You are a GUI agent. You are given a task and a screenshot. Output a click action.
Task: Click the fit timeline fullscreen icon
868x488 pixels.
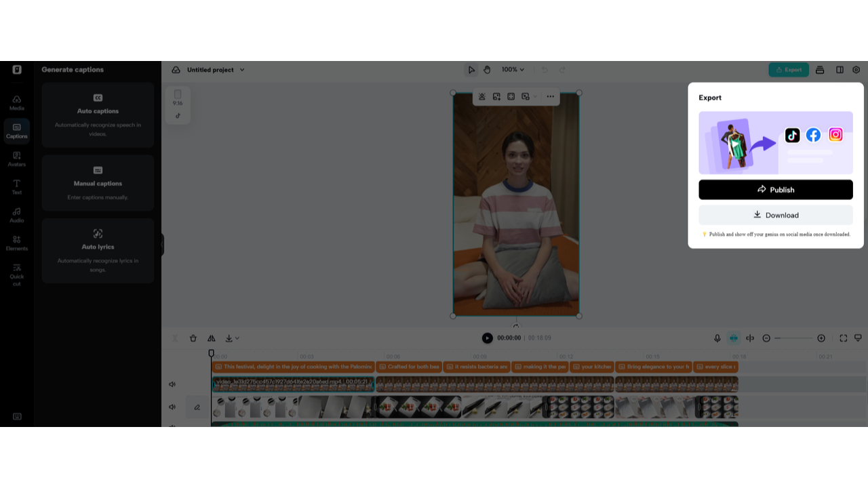pos(844,338)
